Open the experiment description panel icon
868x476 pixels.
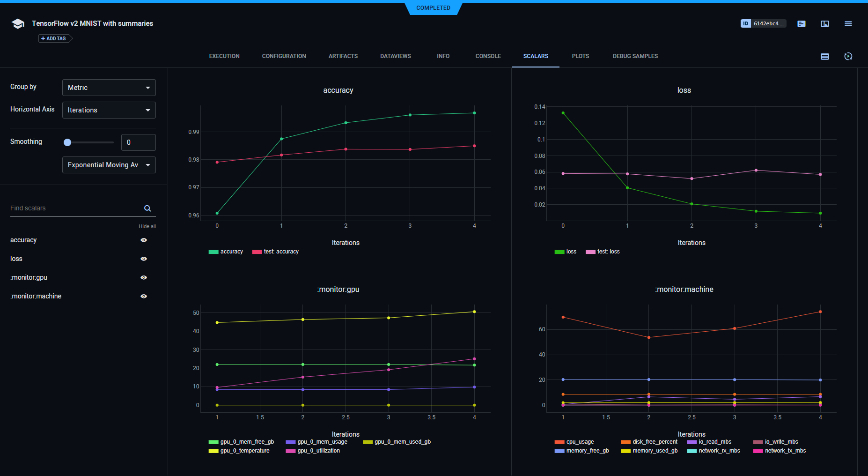tap(802, 23)
